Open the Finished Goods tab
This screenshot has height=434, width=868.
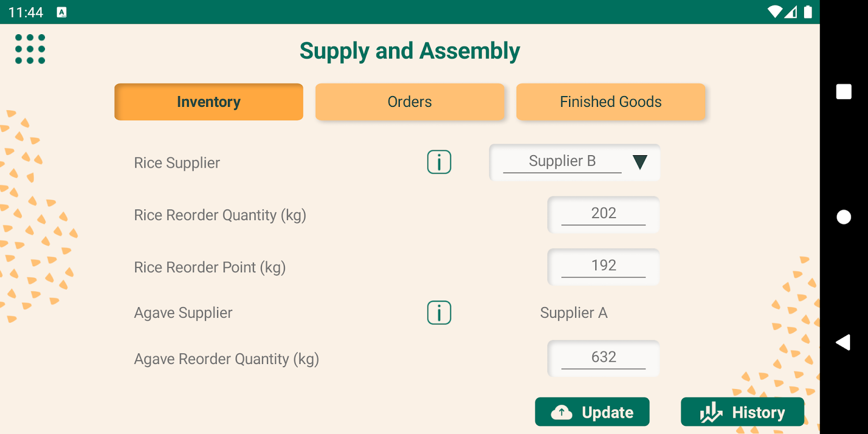coord(610,102)
